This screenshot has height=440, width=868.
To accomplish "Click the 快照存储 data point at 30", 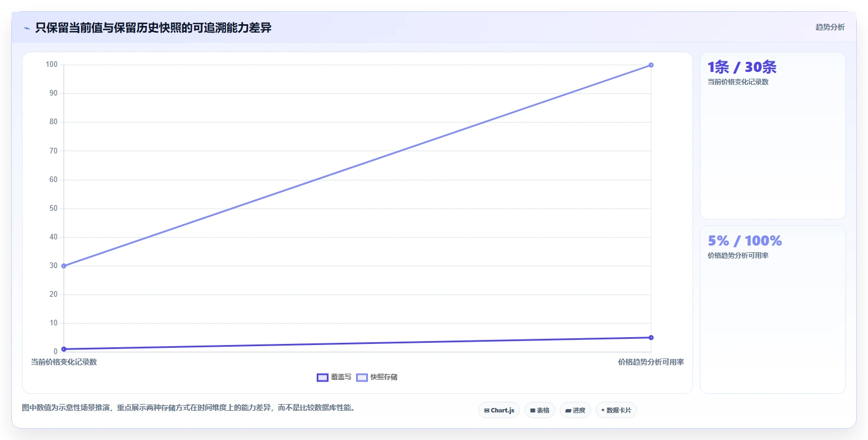I will [x=64, y=266].
